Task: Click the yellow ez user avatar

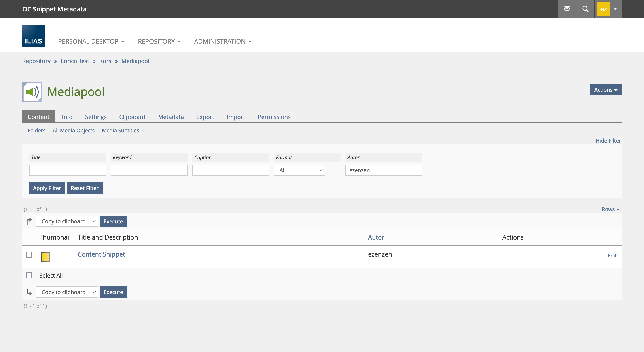Action: (x=603, y=9)
